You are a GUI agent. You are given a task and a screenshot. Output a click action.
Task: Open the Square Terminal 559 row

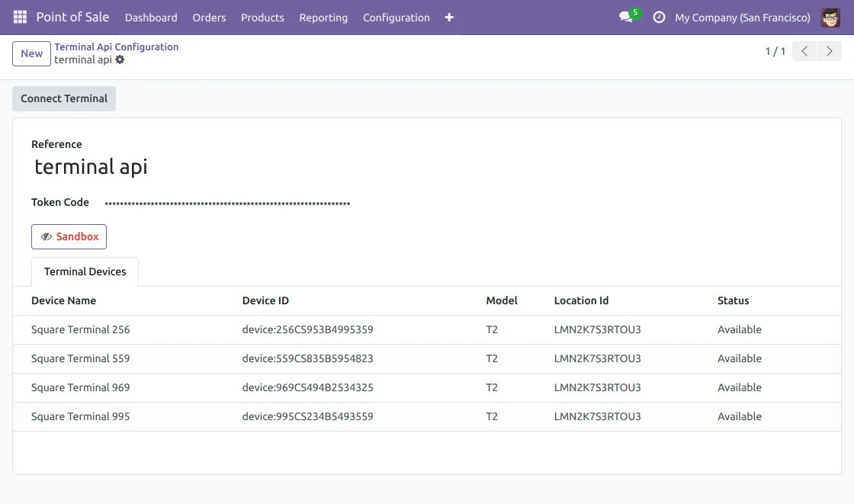(x=80, y=358)
